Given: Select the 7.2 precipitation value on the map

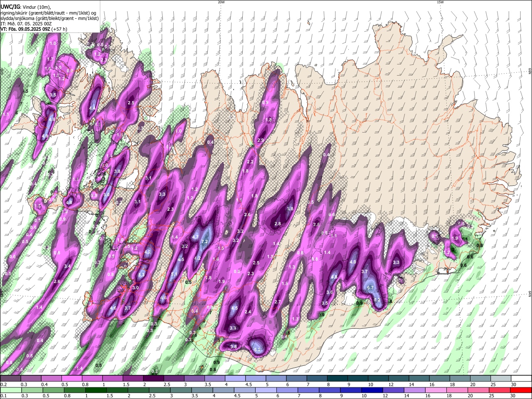Looking at the screenshot, I should [204, 241].
